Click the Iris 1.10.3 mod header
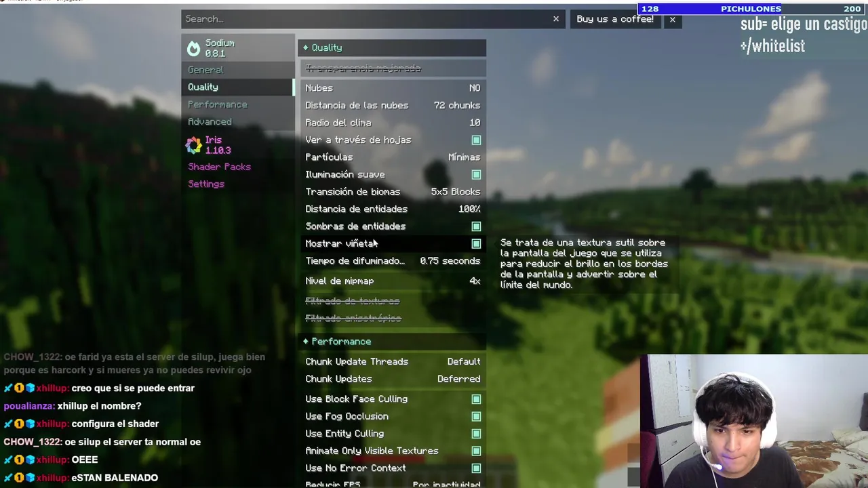868x488 pixels. (238, 145)
